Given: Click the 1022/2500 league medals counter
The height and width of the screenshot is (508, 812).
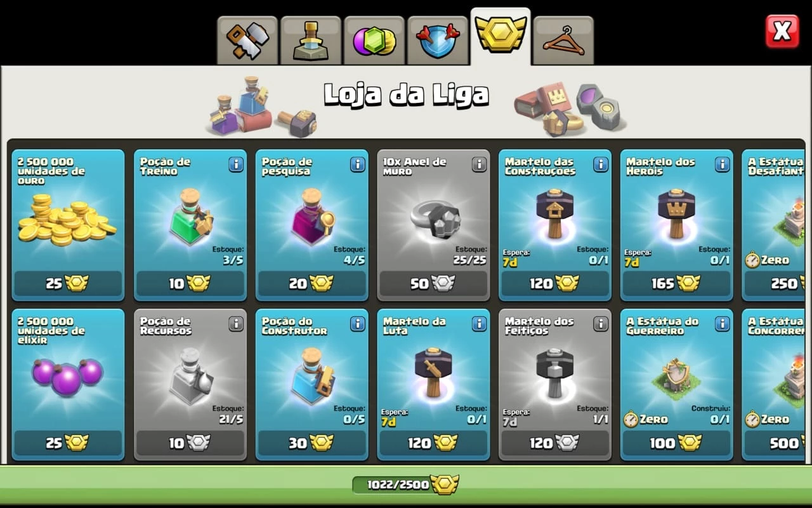Looking at the screenshot, I should click(x=406, y=485).
